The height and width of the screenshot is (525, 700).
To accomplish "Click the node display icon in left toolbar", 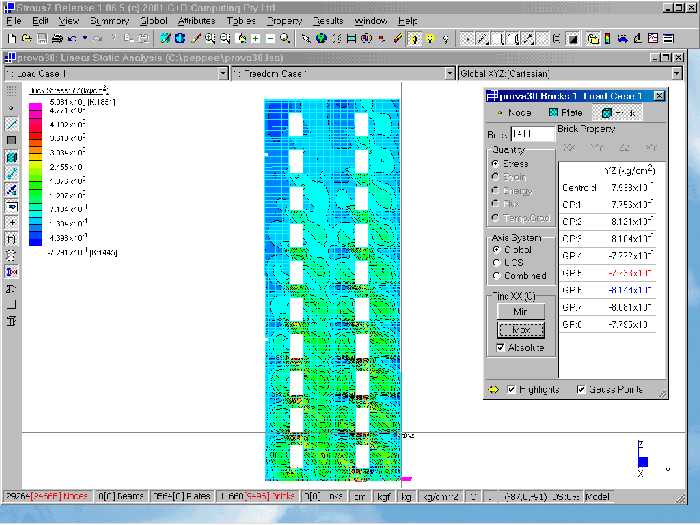I will (11, 107).
